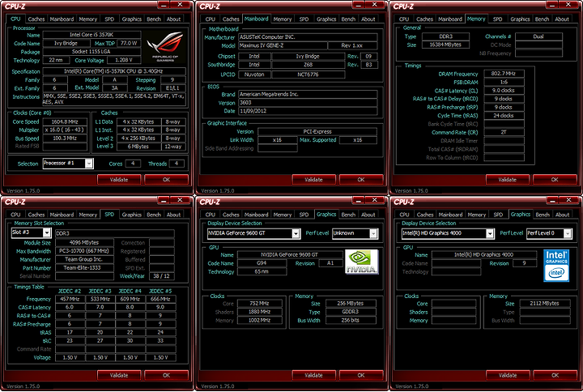
Task: Click the 65 nm technology field
Action: (x=262, y=271)
